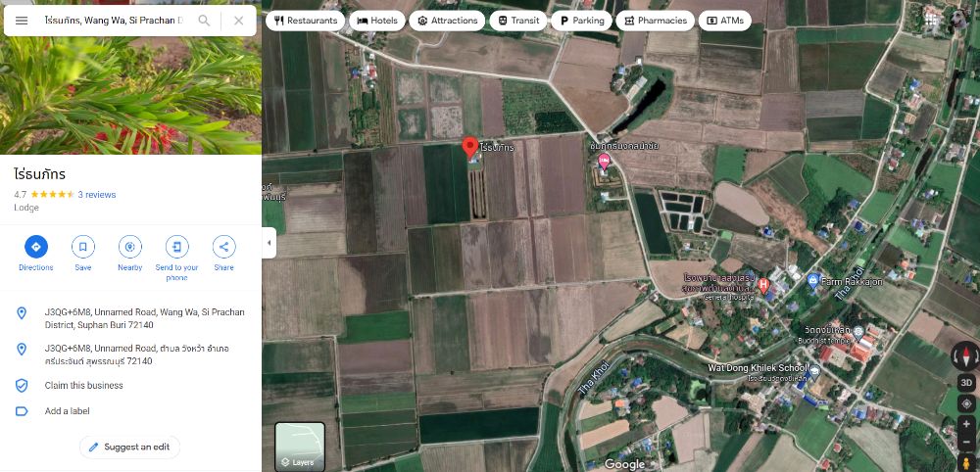The image size is (980, 472).
Task: Save this place to a list
Action: (x=83, y=254)
